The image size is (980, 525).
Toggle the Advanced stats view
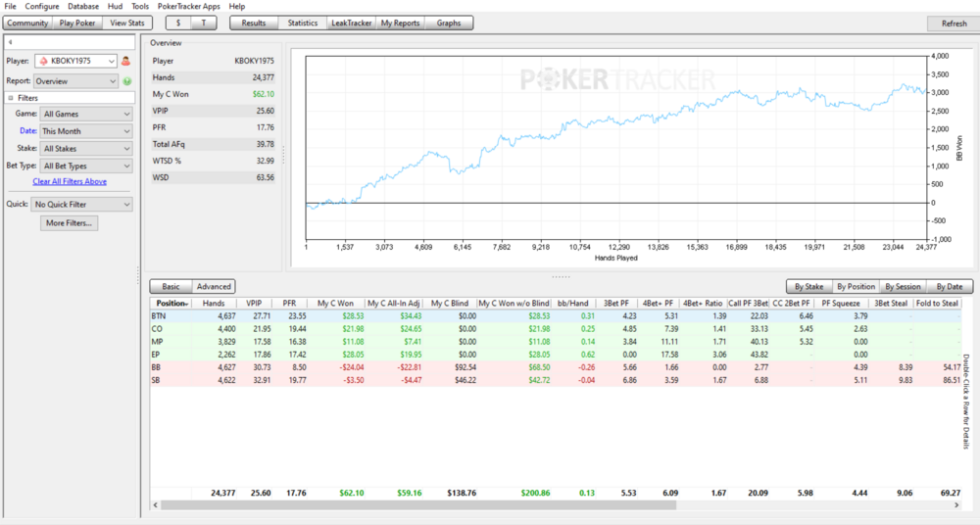click(214, 286)
